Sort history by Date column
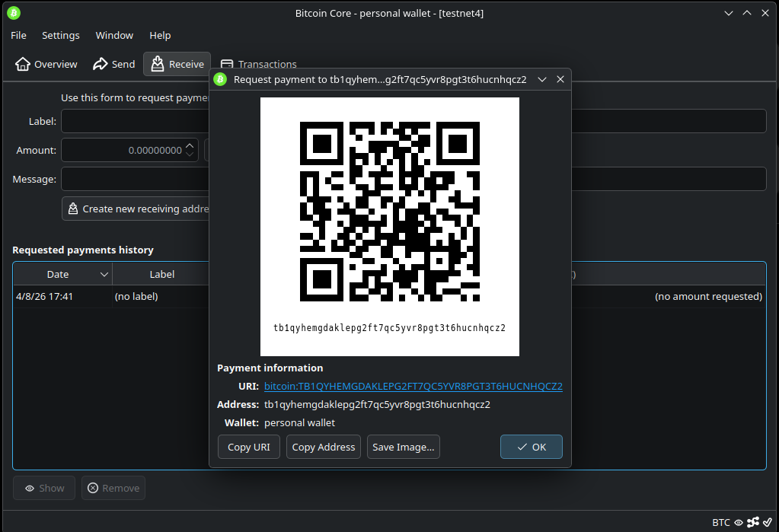Image resolution: width=779 pixels, height=532 pixels. tap(62, 274)
